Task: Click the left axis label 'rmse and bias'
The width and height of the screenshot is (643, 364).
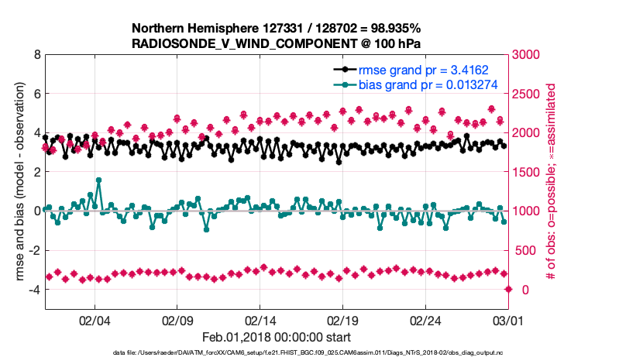Action: (x=17, y=184)
